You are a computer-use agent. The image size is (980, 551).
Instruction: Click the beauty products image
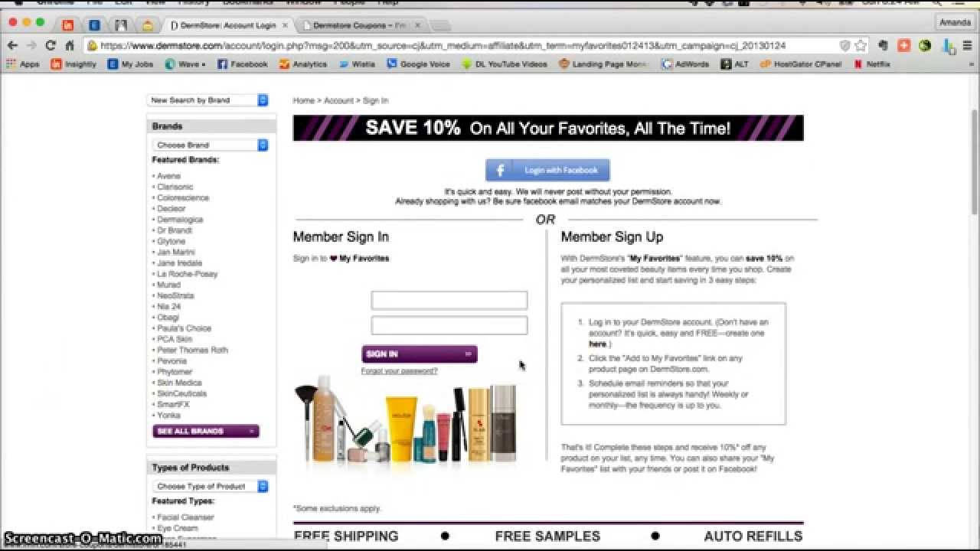(407, 422)
